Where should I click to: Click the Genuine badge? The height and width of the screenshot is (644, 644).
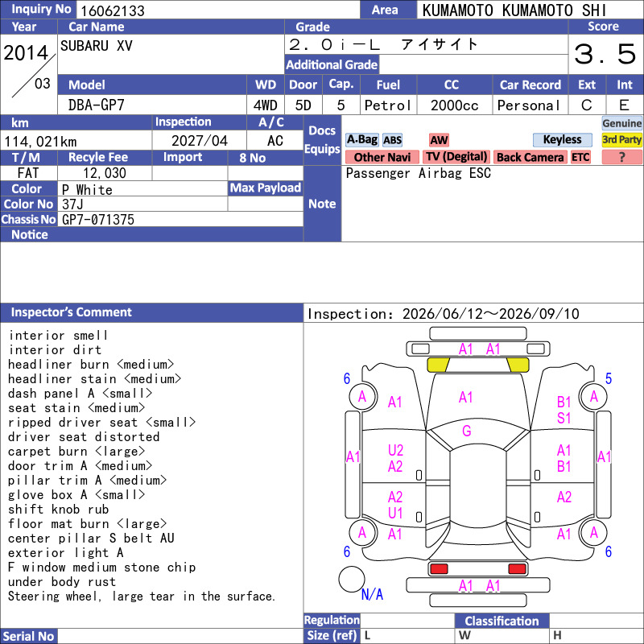[x=621, y=123]
